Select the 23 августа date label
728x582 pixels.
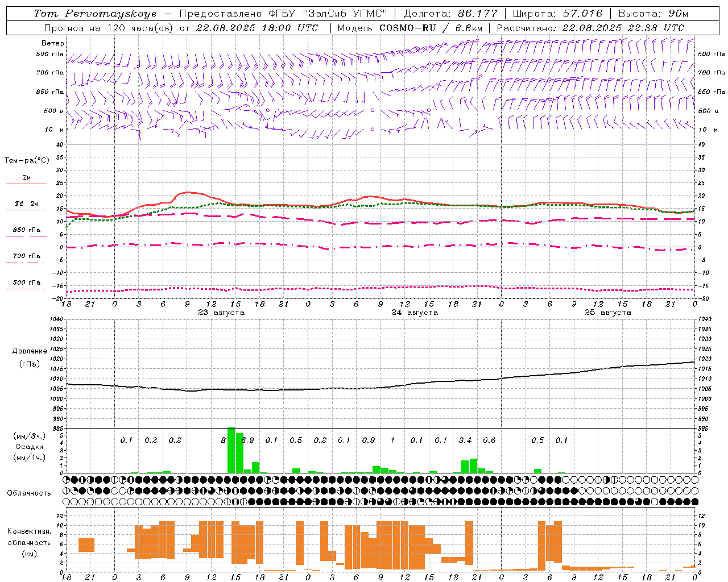(221, 313)
